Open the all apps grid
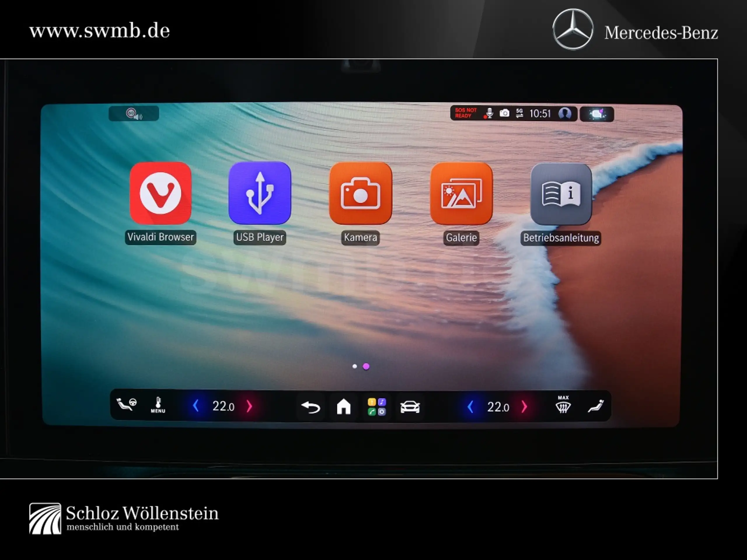Image resolution: width=747 pixels, height=560 pixels. click(x=376, y=407)
